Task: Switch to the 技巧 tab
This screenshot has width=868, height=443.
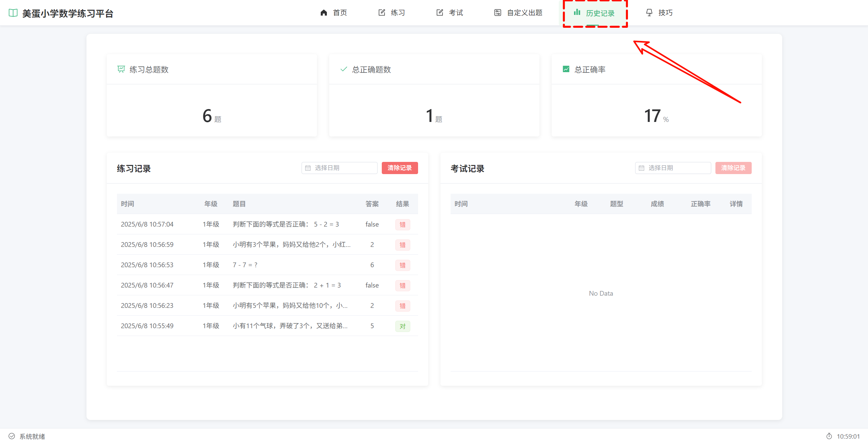Action: point(659,13)
